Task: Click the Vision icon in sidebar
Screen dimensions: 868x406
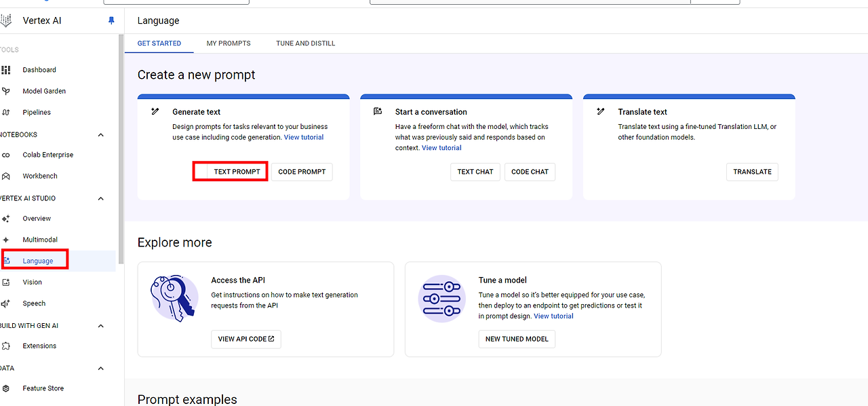Action: (6, 282)
